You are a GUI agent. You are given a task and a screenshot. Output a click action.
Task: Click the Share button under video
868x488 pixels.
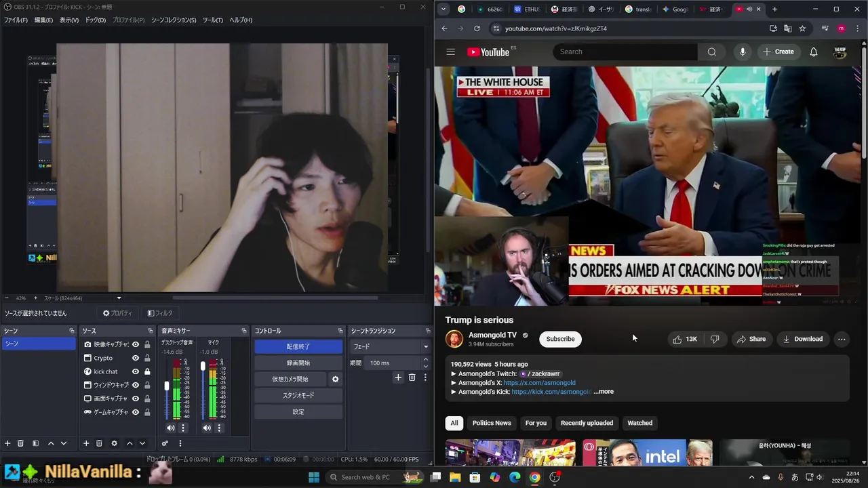[751, 339]
